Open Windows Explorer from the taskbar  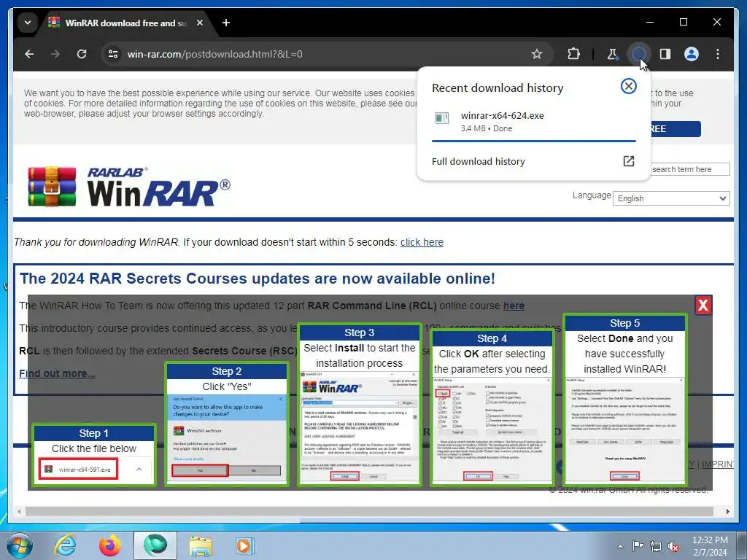pos(201,545)
